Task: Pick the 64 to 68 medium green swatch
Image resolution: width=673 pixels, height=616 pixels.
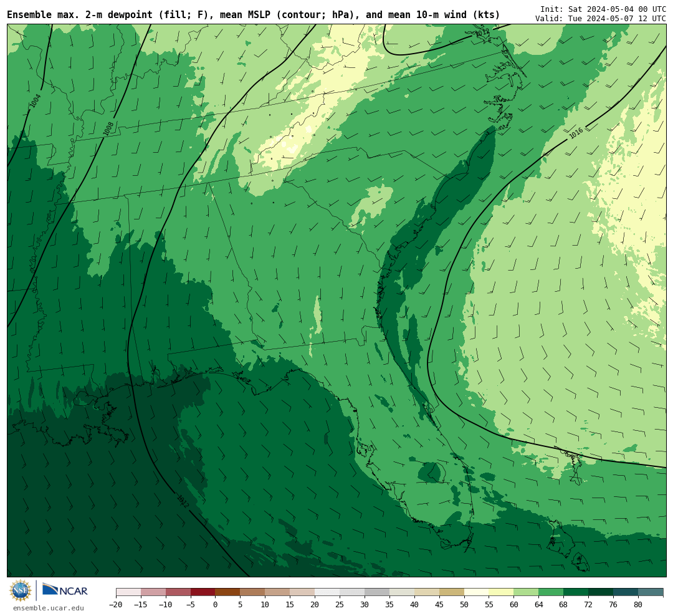Action: point(551,592)
